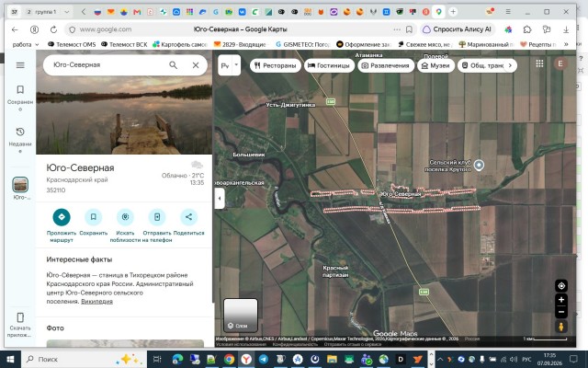Expand the группа 1 tab group dropdown
Viewport: 588px width, 368px height.
click(67, 12)
